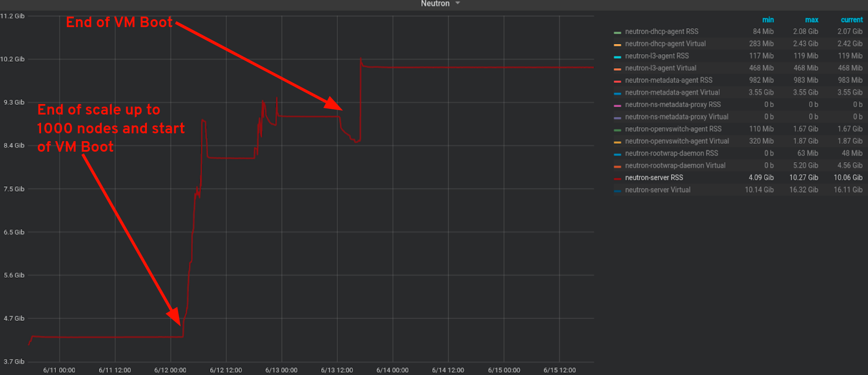Click the 6/11 00:00 time axis label
Screen dimensions: 868x375
[x=59, y=370]
